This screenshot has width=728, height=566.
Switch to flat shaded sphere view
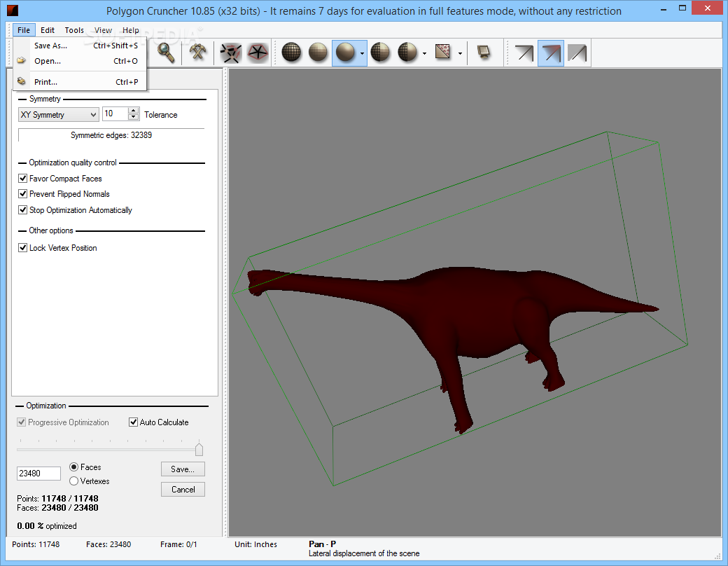(x=318, y=53)
